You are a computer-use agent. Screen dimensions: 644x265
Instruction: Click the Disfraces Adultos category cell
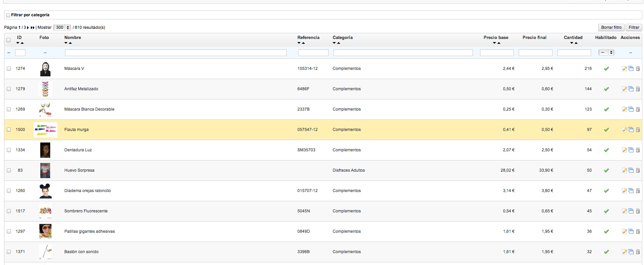[x=349, y=170]
